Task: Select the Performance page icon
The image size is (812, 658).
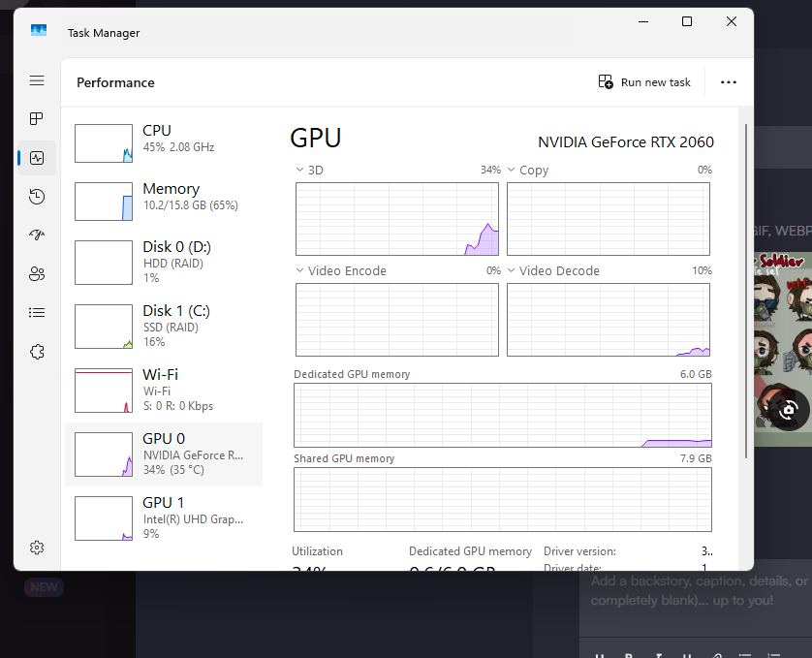Action: coord(37,158)
